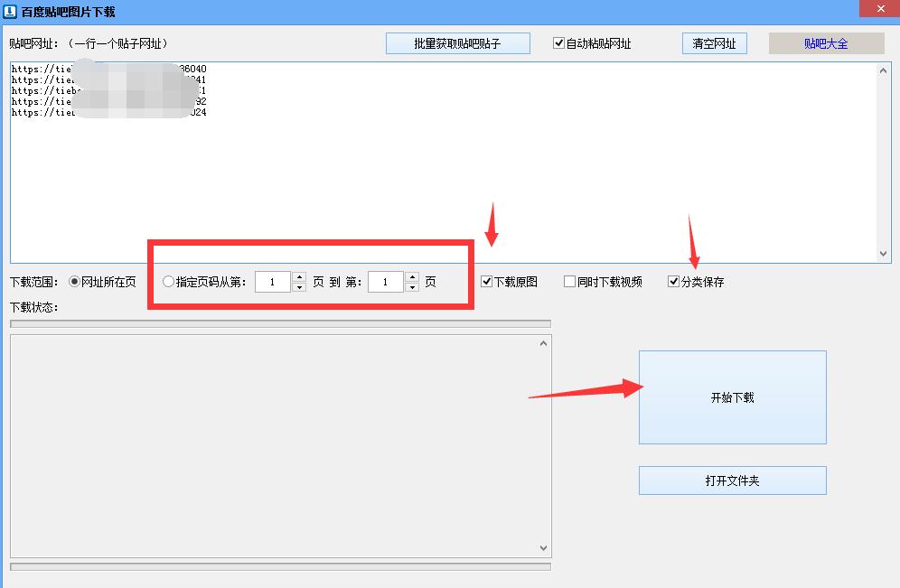
Task: Click the 批量获取贴吧贴子 button
Action: [457, 43]
